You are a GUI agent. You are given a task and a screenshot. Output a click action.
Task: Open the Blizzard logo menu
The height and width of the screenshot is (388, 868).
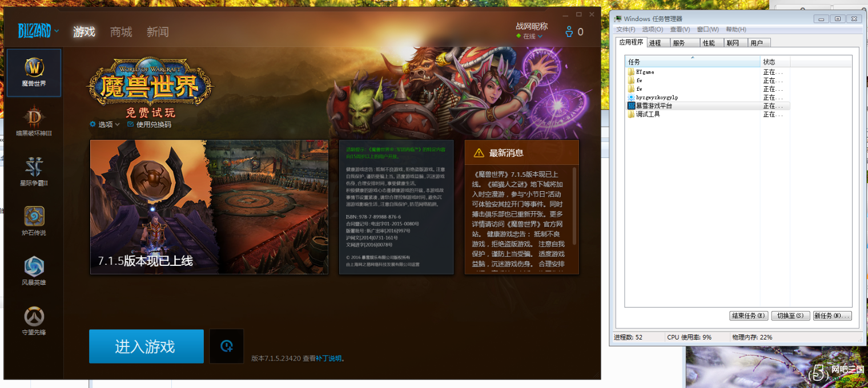click(x=38, y=31)
